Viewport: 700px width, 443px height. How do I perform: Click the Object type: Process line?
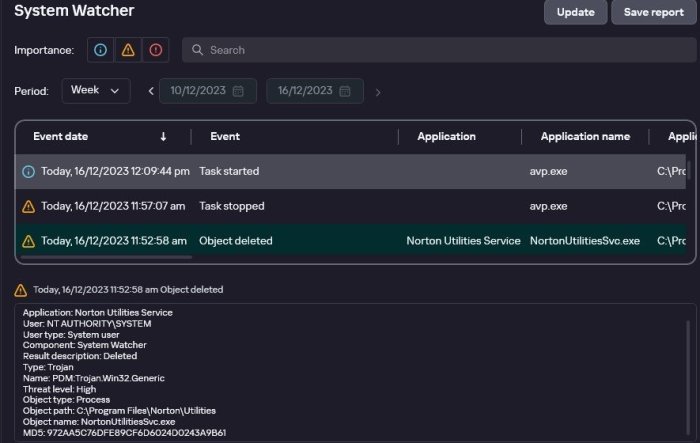(x=67, y=400)
